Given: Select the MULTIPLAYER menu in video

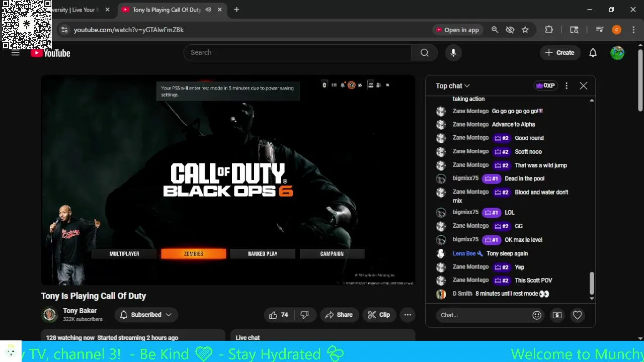Looking at the screenshot, I should (x=124, y=254).
